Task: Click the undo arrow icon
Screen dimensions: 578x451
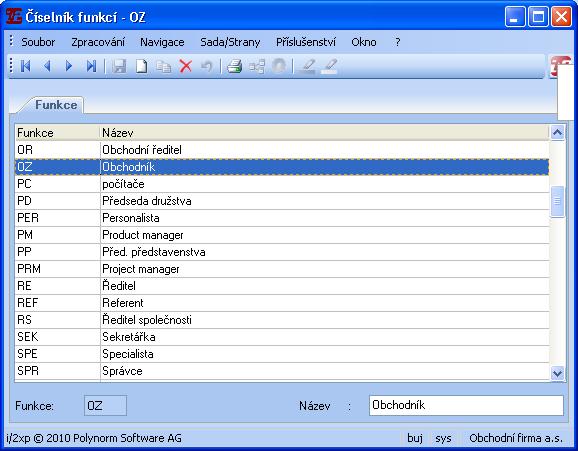Action: click(207, 66)
